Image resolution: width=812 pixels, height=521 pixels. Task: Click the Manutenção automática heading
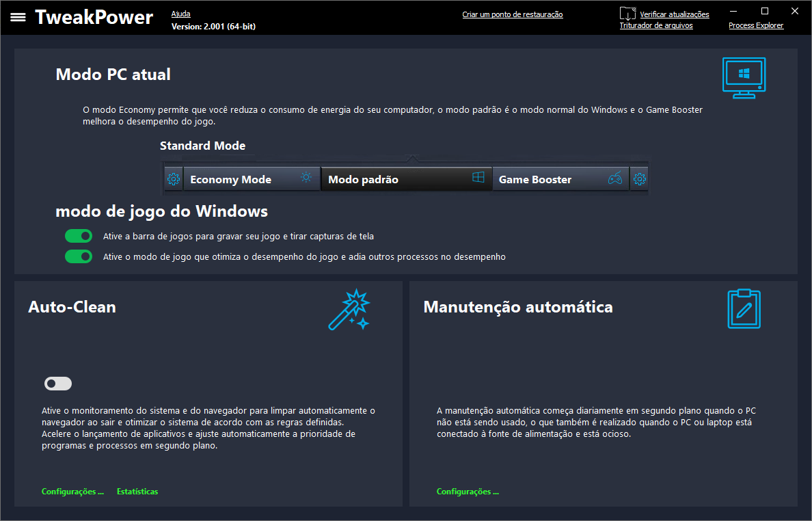pos(518,306)
